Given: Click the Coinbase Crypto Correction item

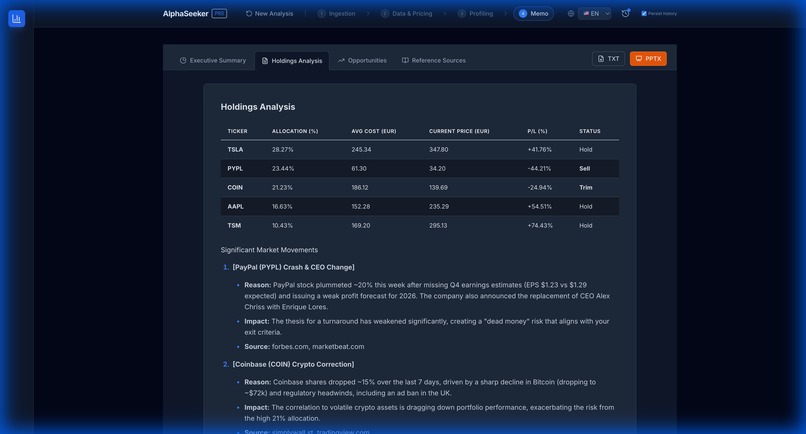Looking at the screenshot, I should tap(293, 365).
